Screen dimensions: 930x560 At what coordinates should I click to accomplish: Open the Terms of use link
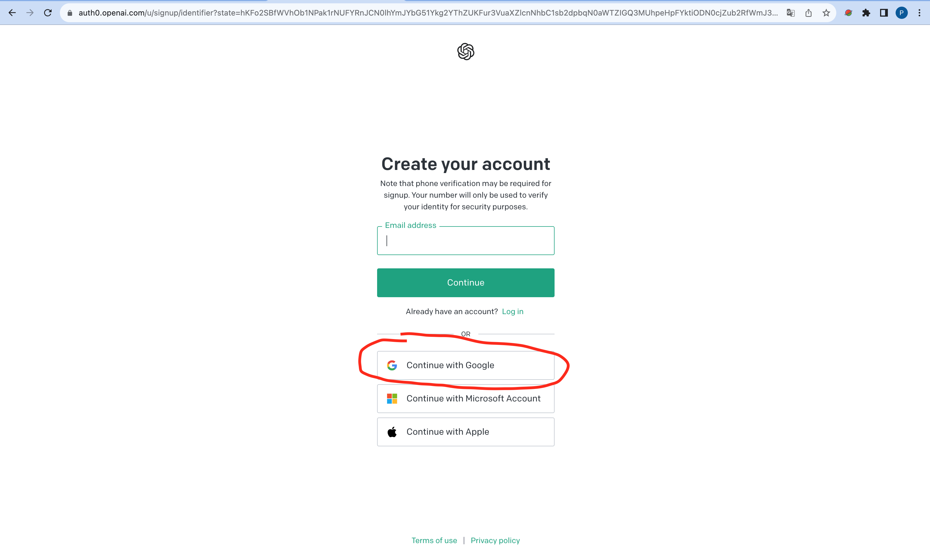pyautogui.click(x=434, y=540)
